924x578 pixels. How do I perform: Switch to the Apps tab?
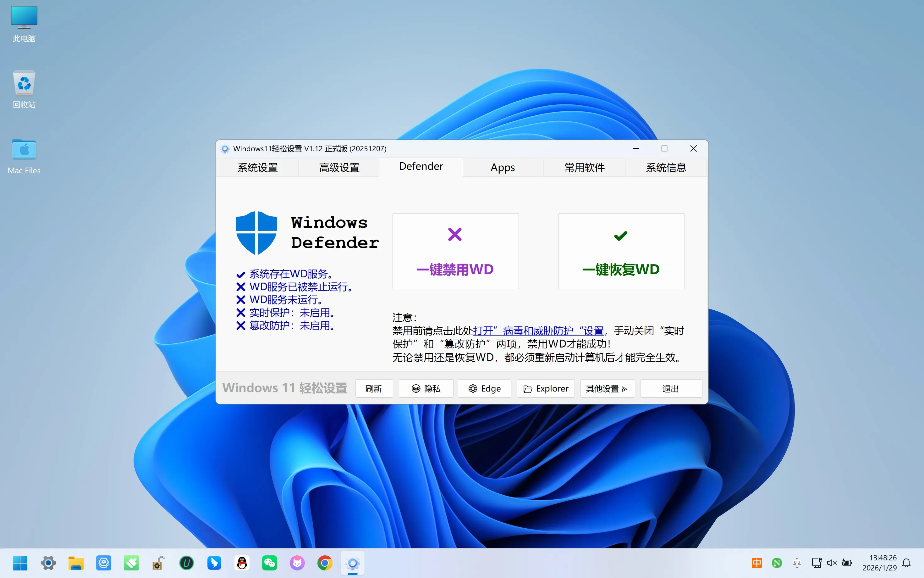tap(502, 167)
